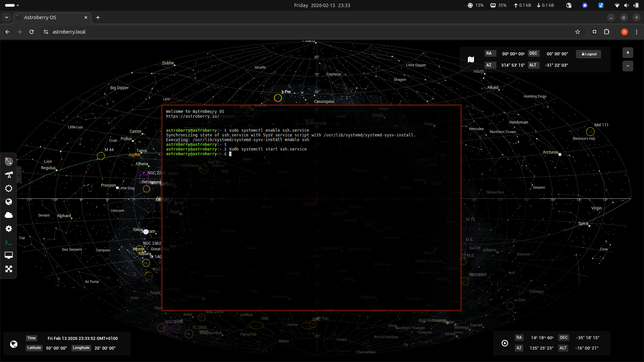Open the cloud weather icon in sidebar

[9, 215]
